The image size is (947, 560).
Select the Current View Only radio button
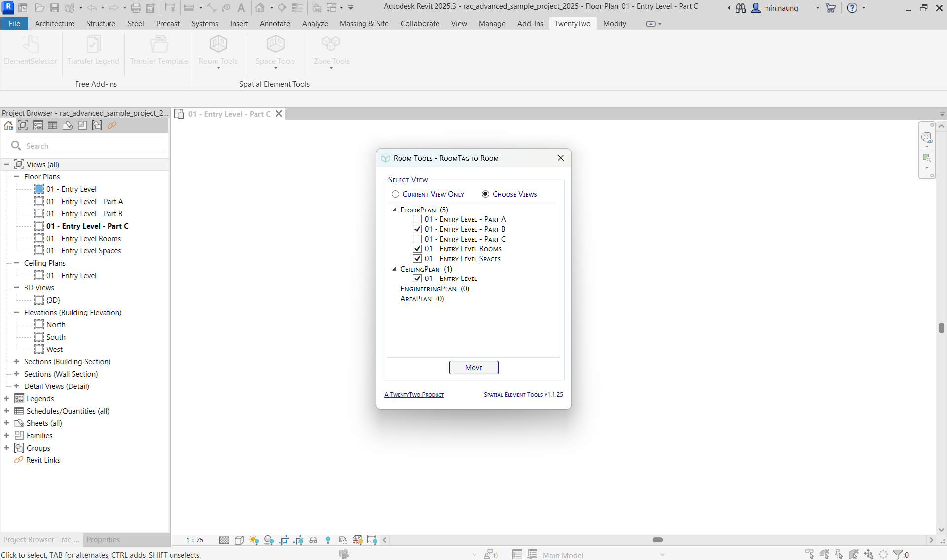396,194
